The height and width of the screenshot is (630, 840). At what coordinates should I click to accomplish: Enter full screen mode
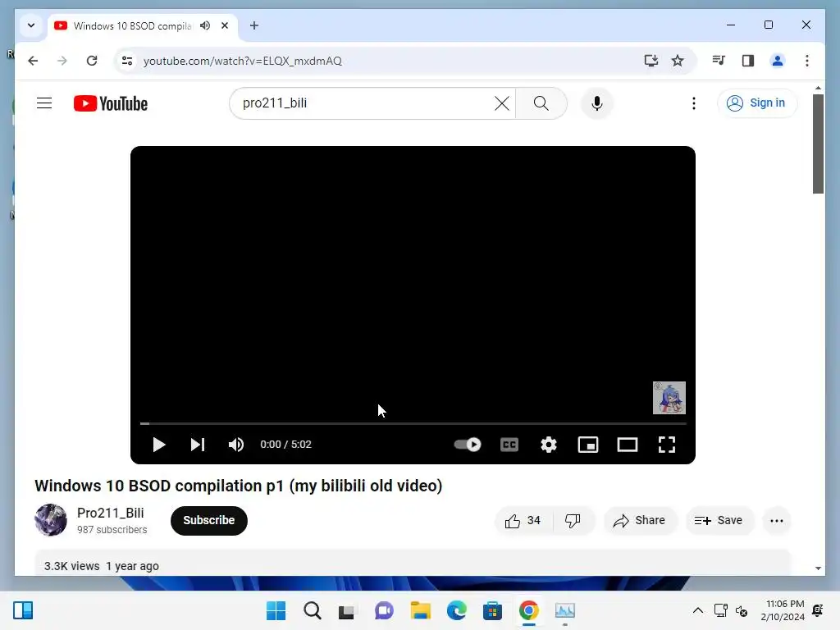click(667, 445)
